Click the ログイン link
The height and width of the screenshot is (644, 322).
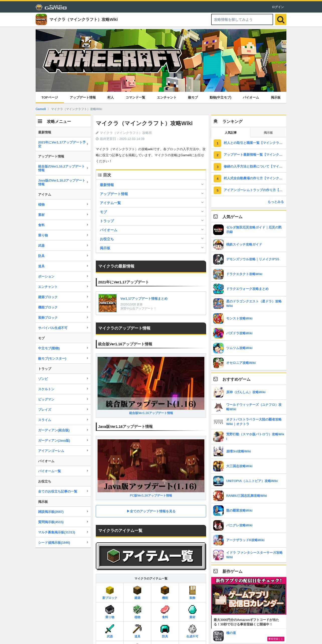pyautogui.click(x=278, y=7)
